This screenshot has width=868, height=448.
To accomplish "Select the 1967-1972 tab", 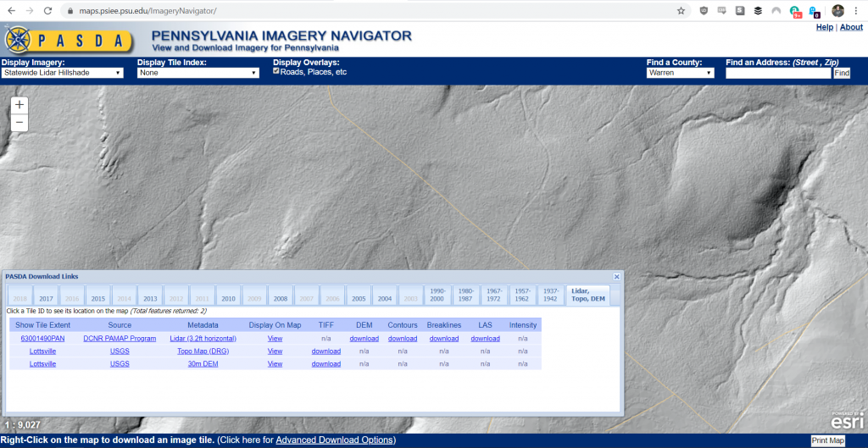I will click(x=494, y=296).
